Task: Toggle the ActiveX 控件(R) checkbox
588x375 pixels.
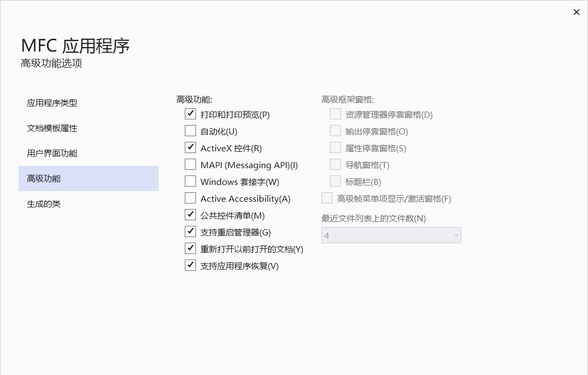Action: point(190,148)
